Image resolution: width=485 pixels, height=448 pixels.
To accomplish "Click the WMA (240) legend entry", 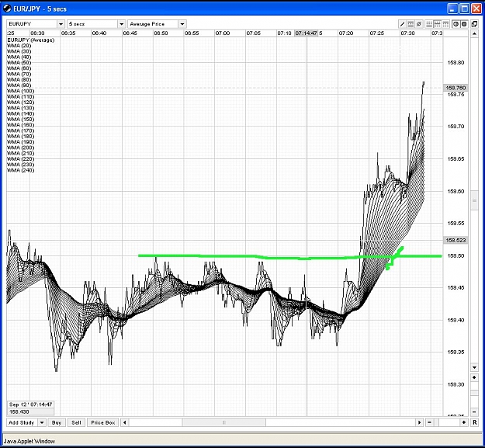I will [20, 170].
